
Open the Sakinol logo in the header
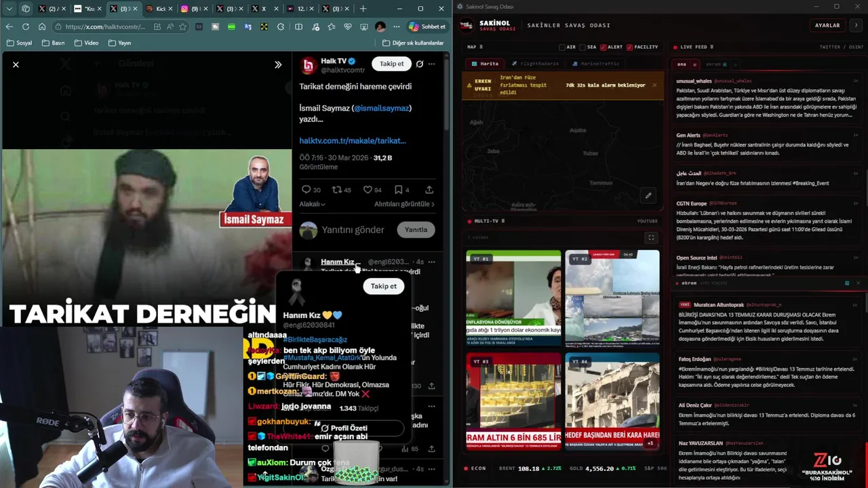pos(466,25)
